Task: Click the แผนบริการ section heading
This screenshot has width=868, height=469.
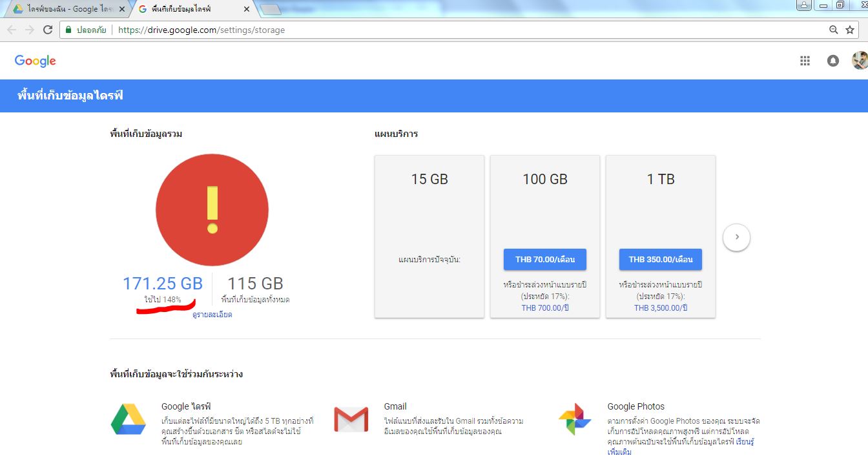Action: pyautogui.click(x=396, y=134)
